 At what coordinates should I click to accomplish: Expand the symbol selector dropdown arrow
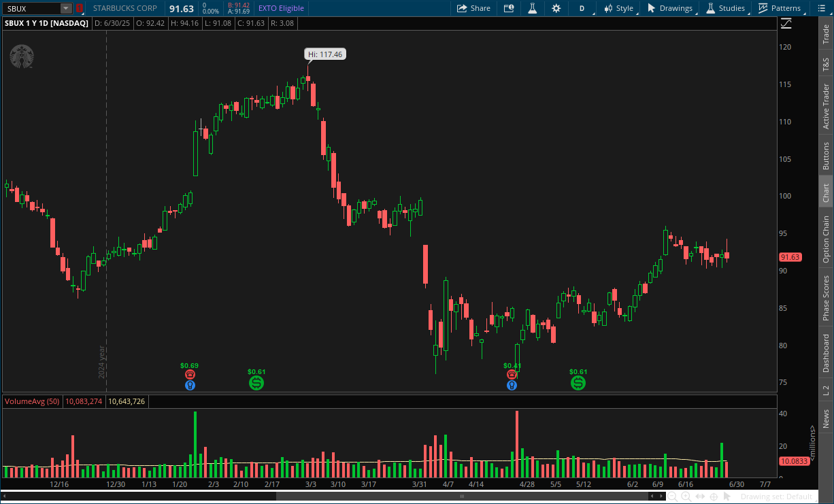[x=66, y=8]
